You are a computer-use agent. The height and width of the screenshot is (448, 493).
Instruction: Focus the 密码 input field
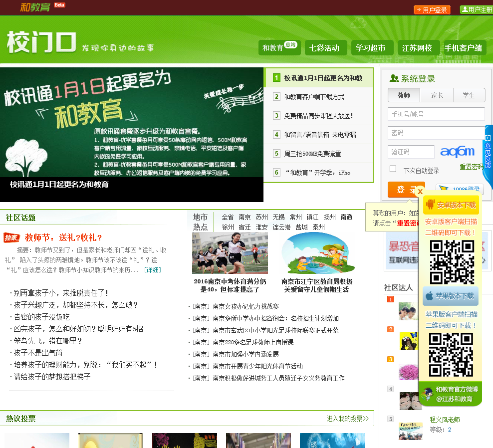pyautogui.click(x=436, y=133)
